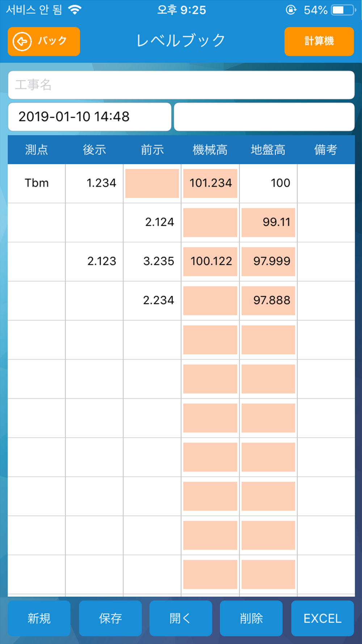Save the level book with 保存

point(110,618)
